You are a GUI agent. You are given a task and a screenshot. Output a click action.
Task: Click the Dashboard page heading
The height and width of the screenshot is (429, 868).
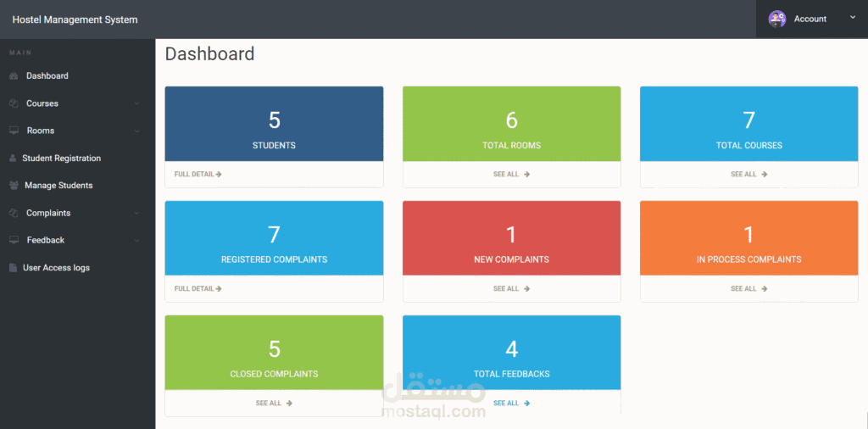tap(210, 53)
